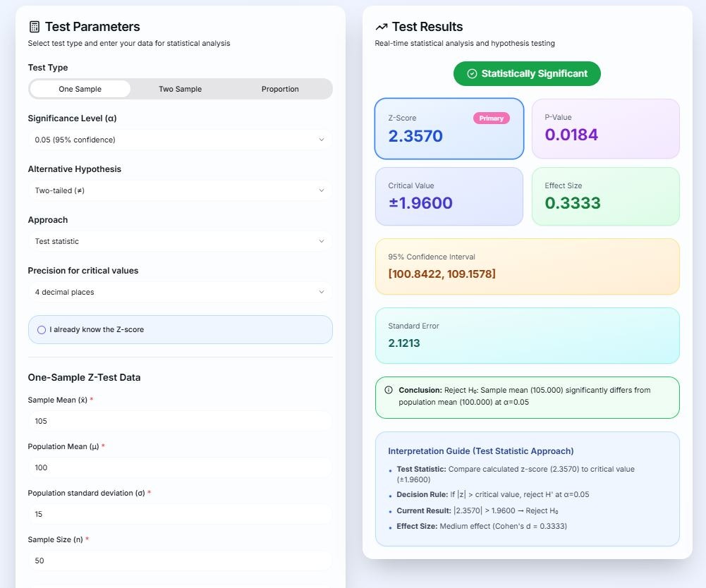
Task: Switch to the Two Sample tab
Action: 180,89
